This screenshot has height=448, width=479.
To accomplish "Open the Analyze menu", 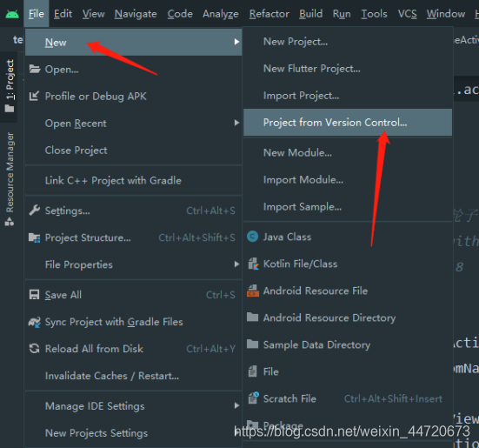I will (221, 14).
